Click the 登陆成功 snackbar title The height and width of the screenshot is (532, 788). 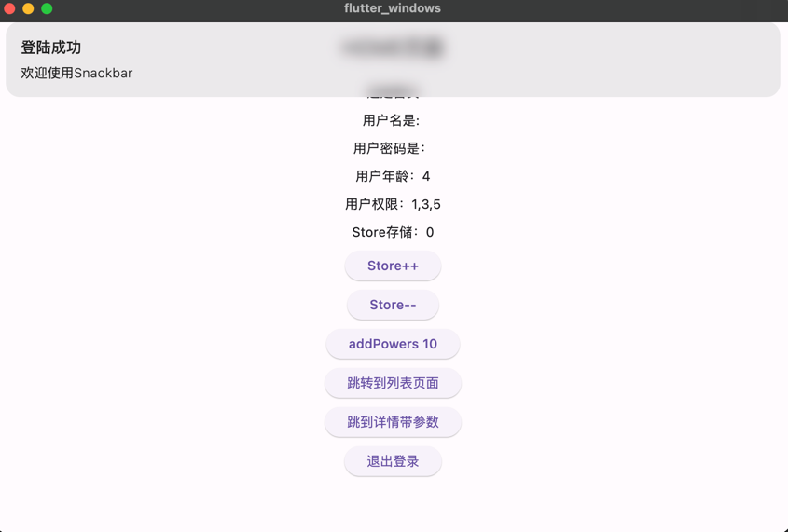(x=50, y=48)
